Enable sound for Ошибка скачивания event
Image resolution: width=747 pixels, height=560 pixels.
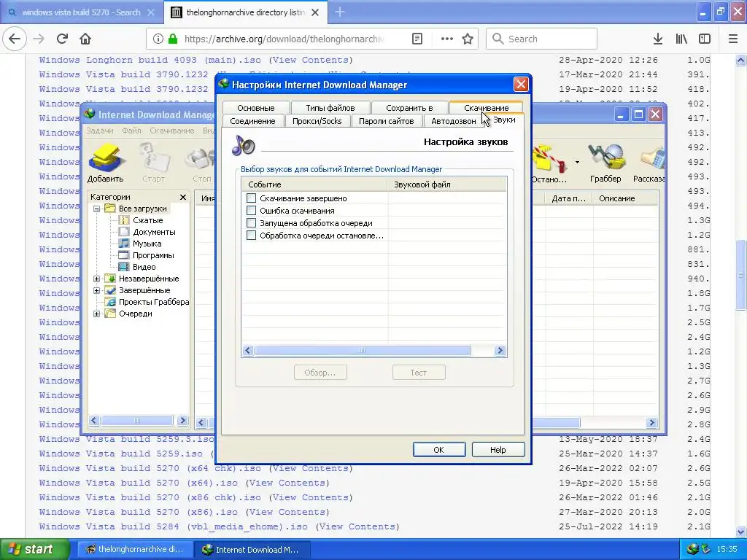(251, 211)
